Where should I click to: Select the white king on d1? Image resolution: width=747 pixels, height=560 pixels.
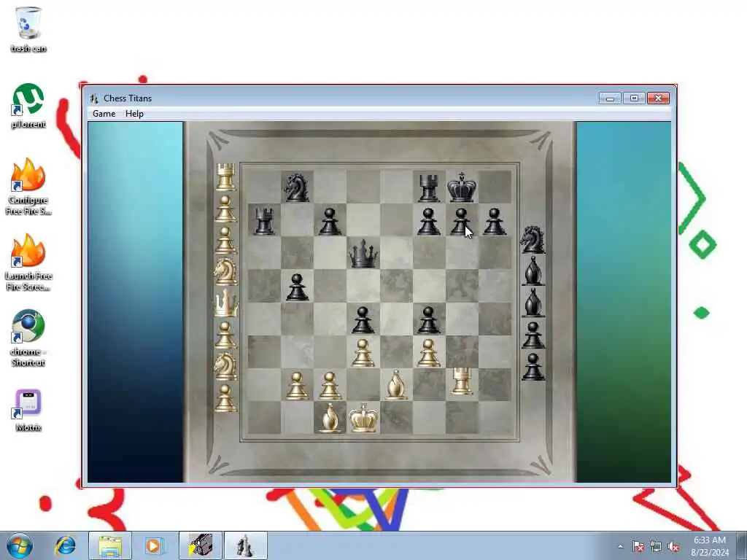363,418
